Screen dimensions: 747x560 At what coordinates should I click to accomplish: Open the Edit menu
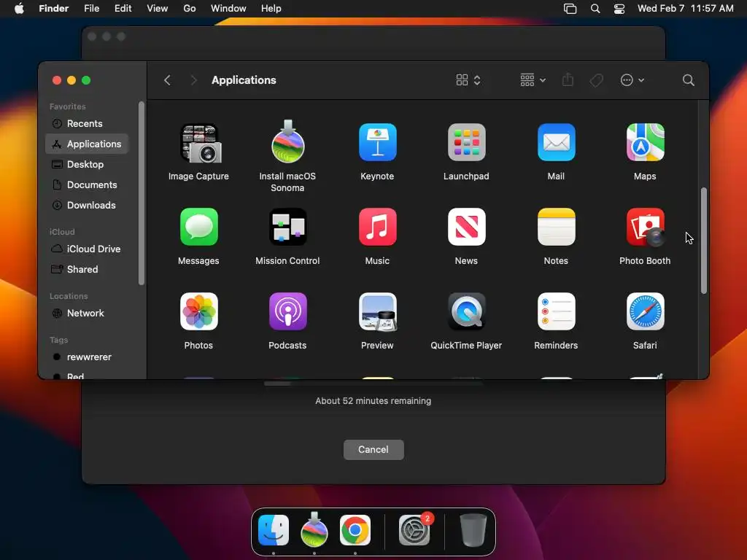pyautogui.click(x=123, y=8)
